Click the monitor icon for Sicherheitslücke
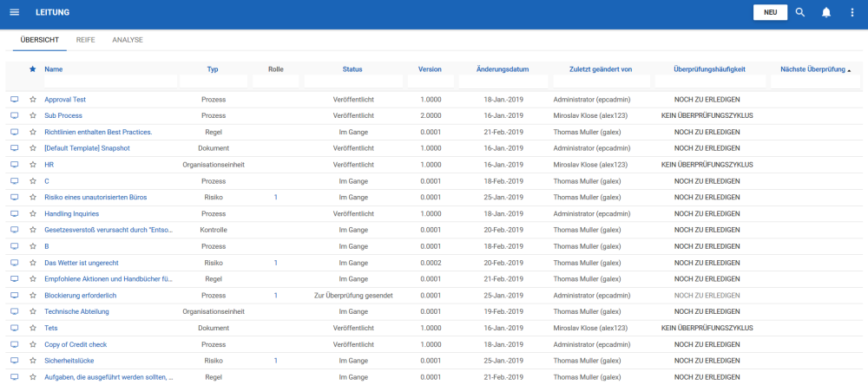The width and height of the screenshot is (868, 385). [x=15, y=361]
